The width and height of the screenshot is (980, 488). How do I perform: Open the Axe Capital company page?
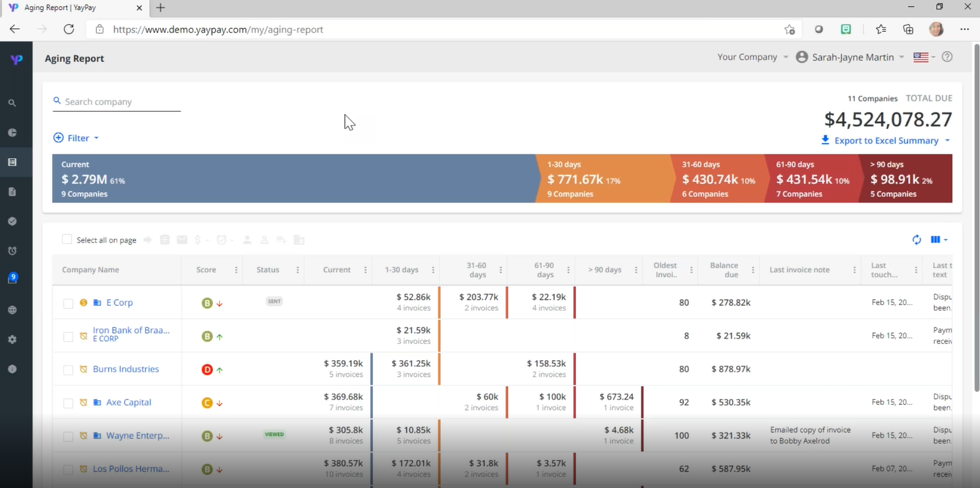128,402
